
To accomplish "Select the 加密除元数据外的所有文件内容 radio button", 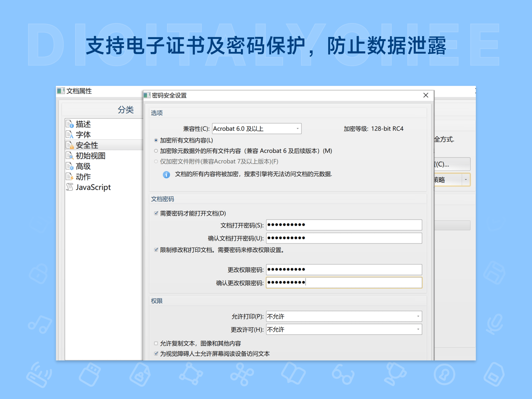I will click(156, 151).
